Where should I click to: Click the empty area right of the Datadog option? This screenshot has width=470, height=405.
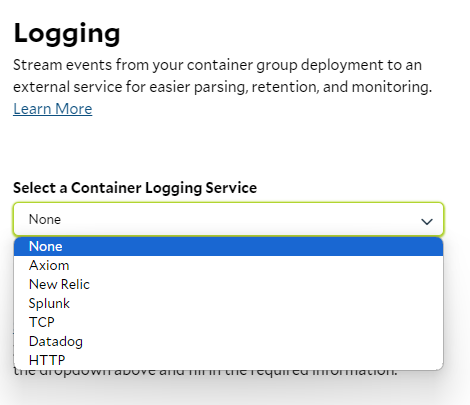[263, 341]
